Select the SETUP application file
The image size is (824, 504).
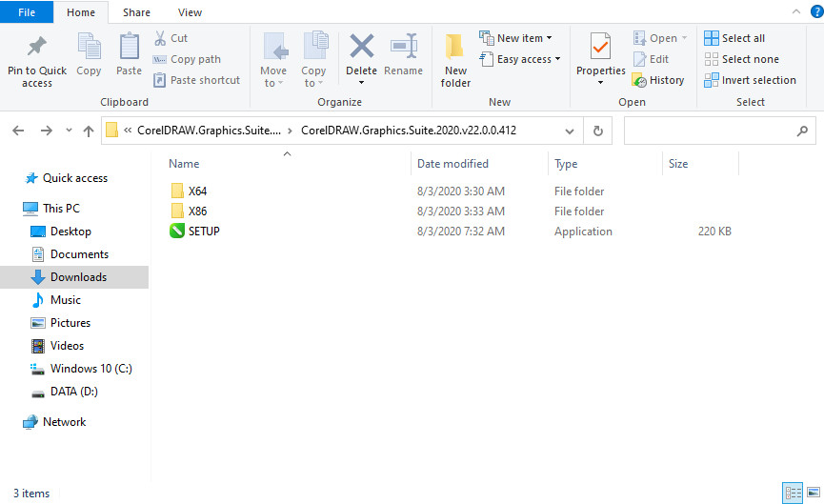tap(204, 232)
